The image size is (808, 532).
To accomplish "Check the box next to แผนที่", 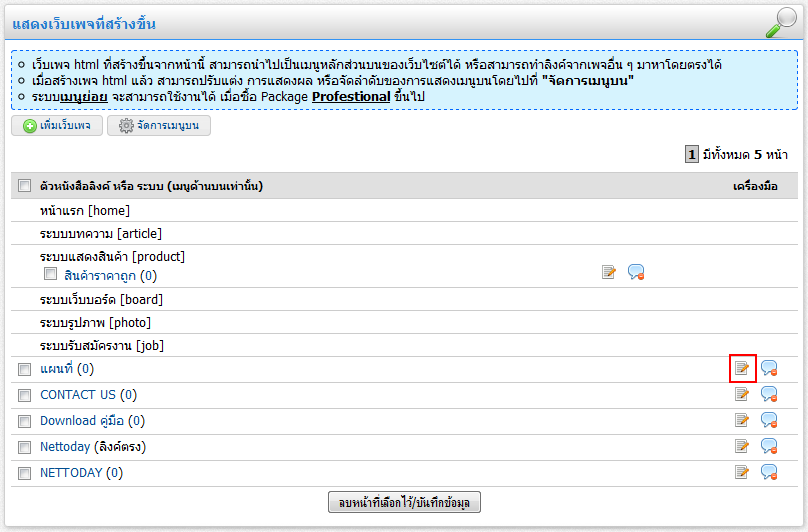I will [24, 369].
